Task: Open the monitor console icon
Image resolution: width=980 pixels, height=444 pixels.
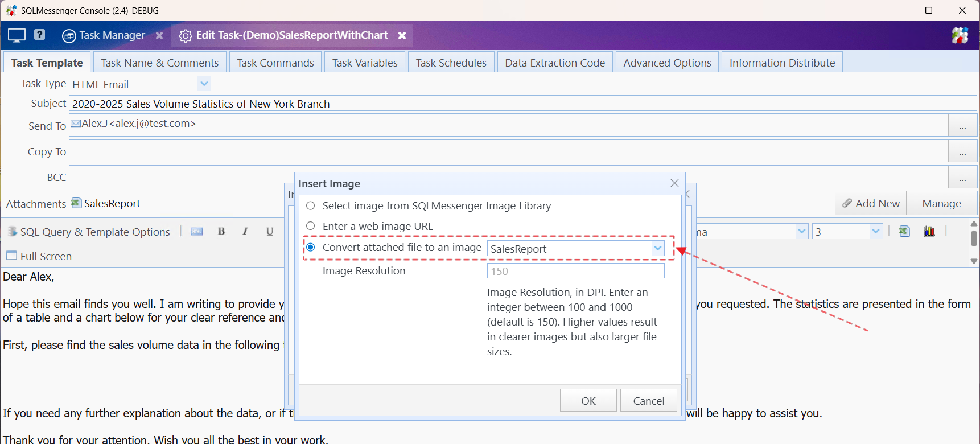Action: (x=17, y=35)
